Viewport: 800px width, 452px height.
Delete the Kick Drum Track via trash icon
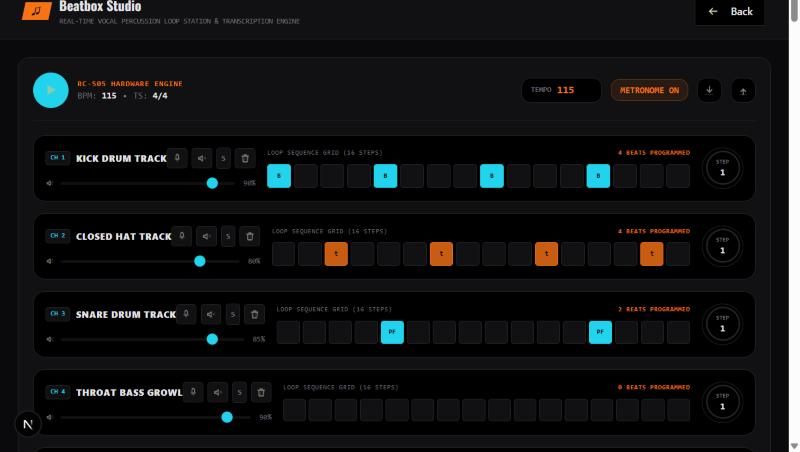pyautogui.click(x=245, y=158)
